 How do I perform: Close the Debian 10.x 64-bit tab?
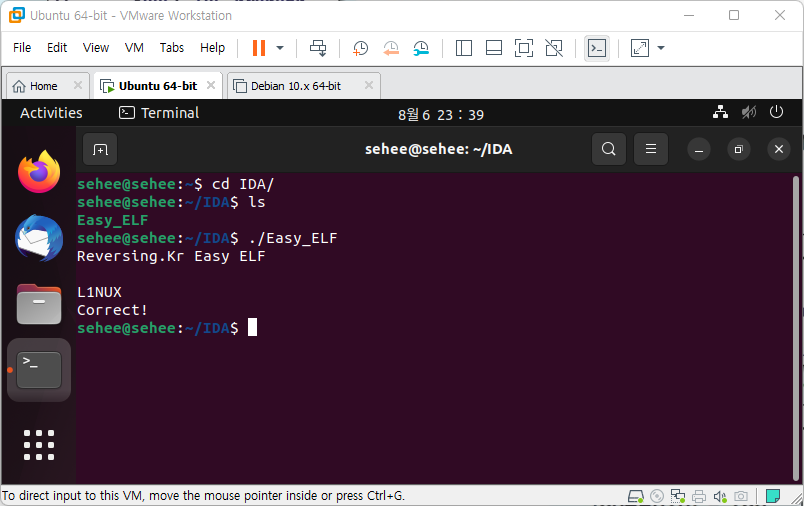point(369,85)
